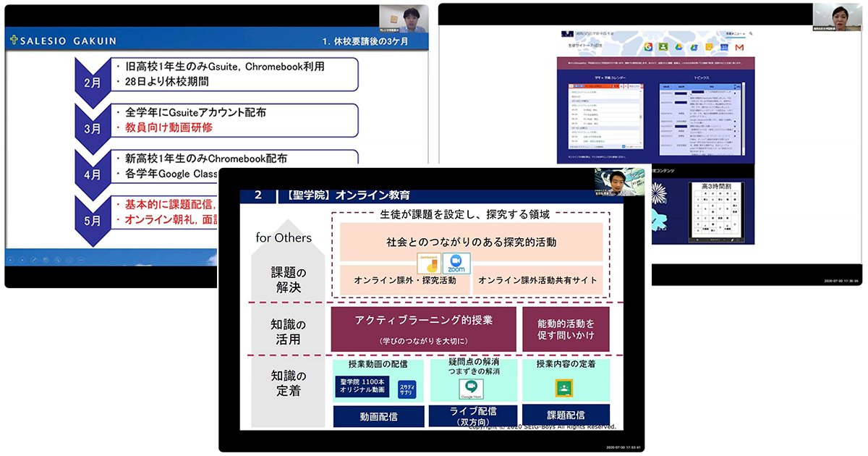The image size is (868, 456).
Task: Open the Google Calendar 31 icon in portal
Action: pyautogui.click(x=725, y=47)
